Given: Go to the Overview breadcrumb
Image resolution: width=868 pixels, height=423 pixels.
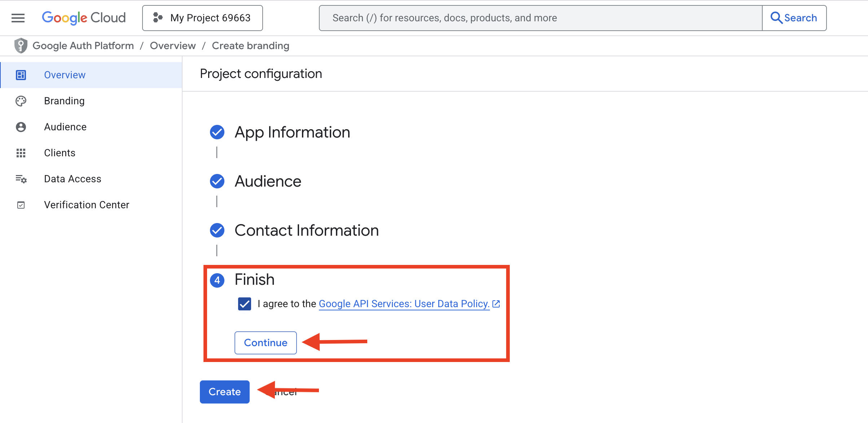Looking at the screenshot, I should pos(173,46).
